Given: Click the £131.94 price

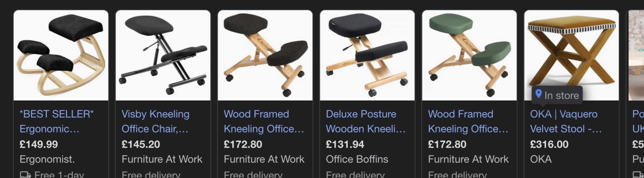Looking at the screenshot, I should pos(345,144).
